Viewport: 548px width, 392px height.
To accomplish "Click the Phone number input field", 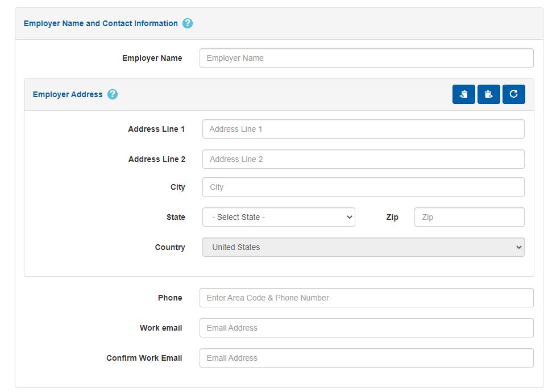I will tap(366, 298).
